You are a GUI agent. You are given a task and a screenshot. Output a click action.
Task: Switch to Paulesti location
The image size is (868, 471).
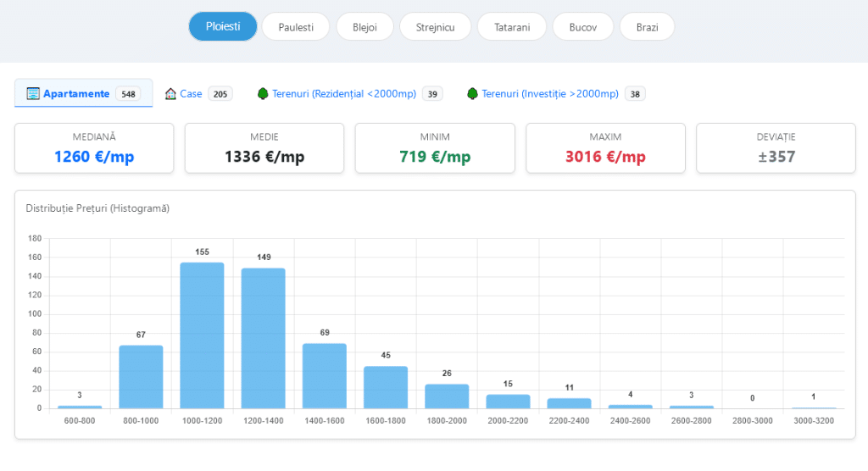coord(296,27)
